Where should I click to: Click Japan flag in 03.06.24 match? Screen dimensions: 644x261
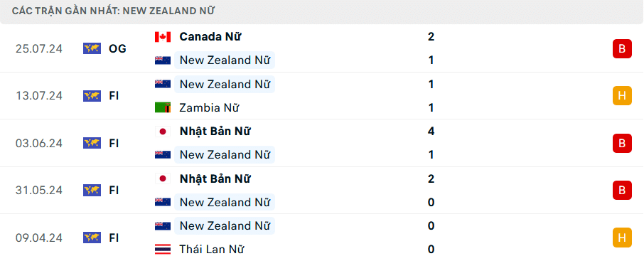click(x=163, y=132)
